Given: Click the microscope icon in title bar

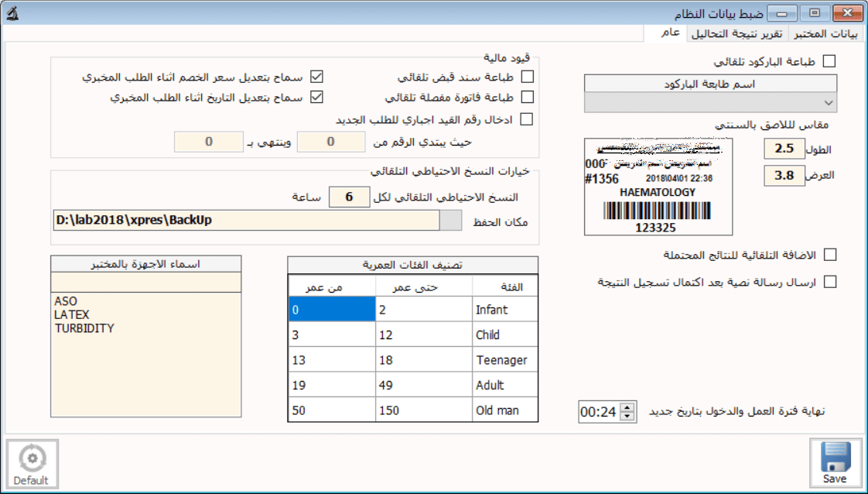Looking at the screenshot, I should pyautogui.click(x=12, y=12).
